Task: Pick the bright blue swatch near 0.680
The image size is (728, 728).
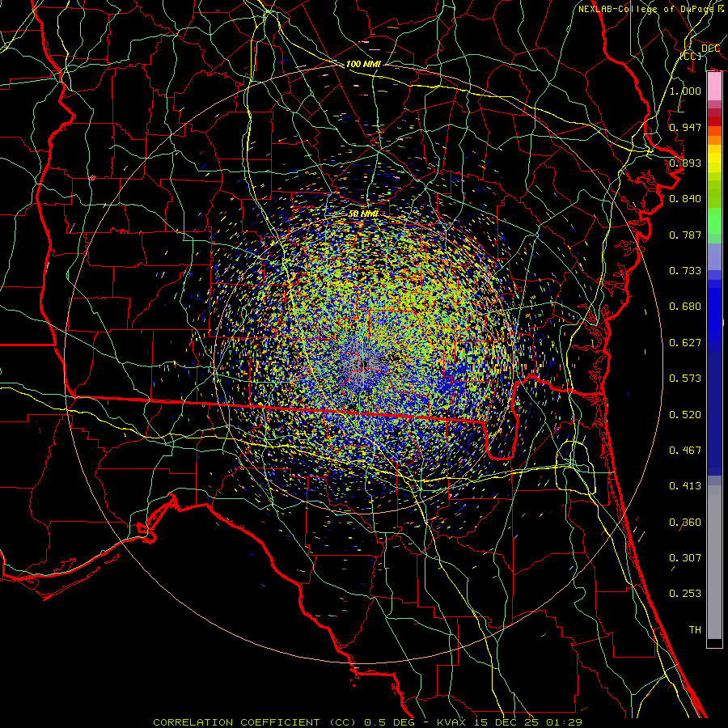Action: point(714,311)
